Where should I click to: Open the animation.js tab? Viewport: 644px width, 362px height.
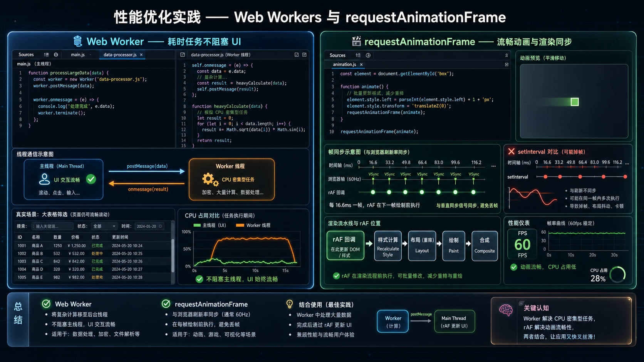345,64
